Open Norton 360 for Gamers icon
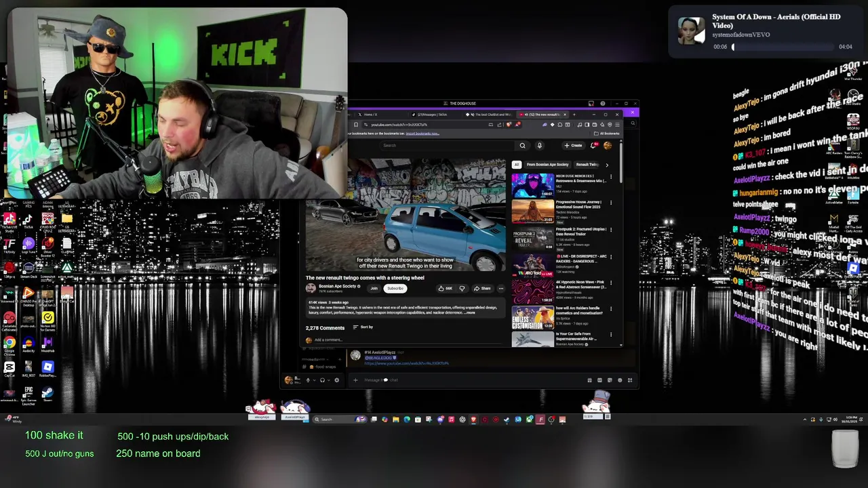Image resolution: width=868 pixels, height=488 pixels. tap(48, 321)
